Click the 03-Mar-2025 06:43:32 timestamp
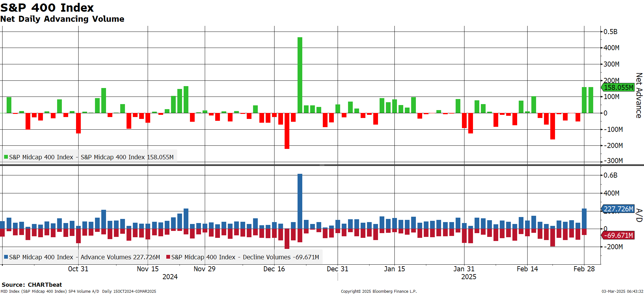The height and width of the screenshot is (294, 644). tap(622, 291)
